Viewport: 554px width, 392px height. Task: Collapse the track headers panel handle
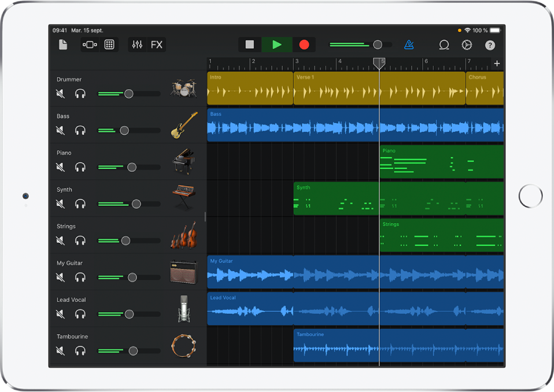(205, 217)
